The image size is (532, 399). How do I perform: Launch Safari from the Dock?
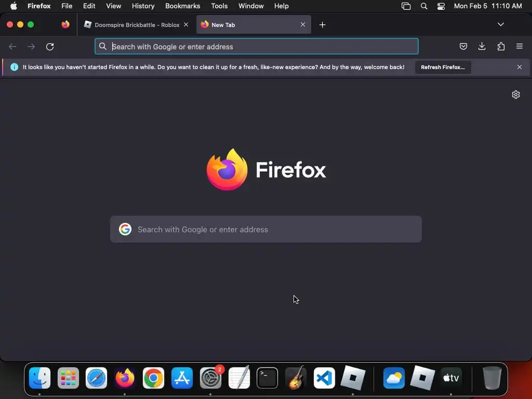point(96,378)
